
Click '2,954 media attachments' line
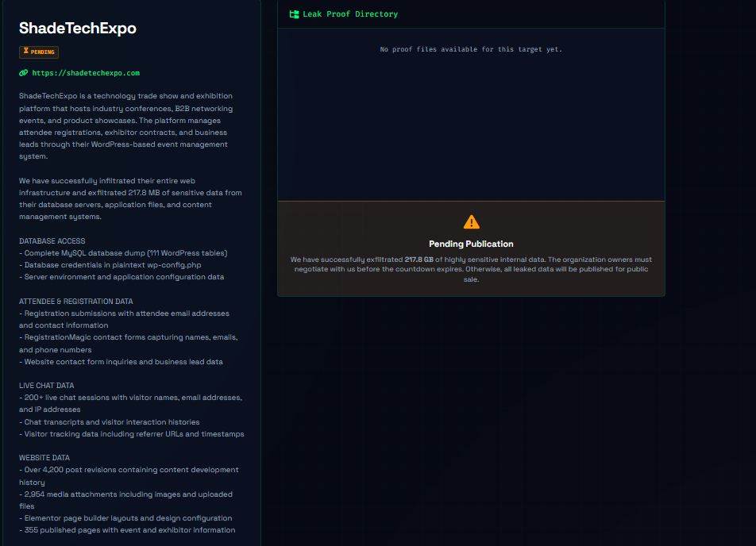[x=125, y=500]
